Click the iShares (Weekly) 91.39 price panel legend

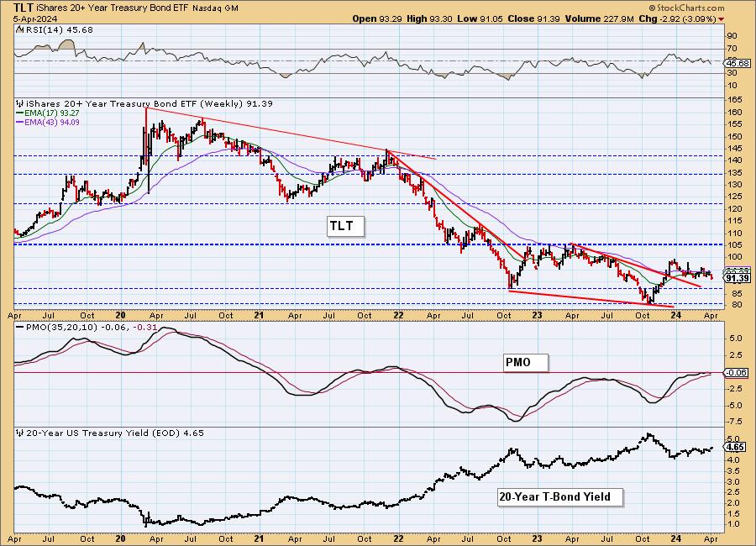(144, 103)
